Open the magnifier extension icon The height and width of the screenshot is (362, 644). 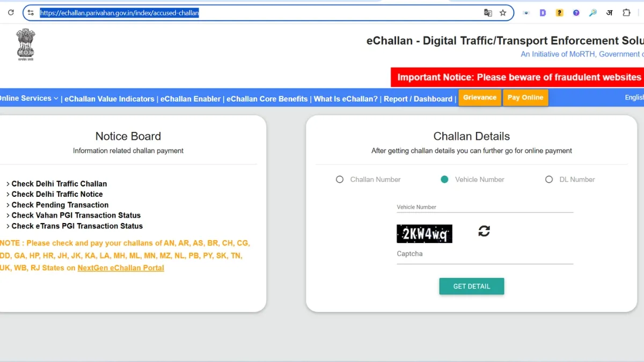point(593,13)
